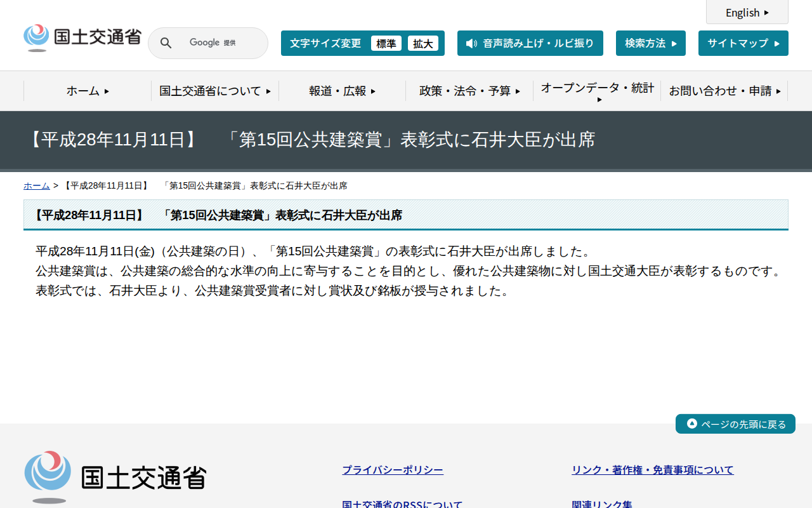This screenshot has width=812, height=508.
Task: Click the dark banner page title text
Action: [x=311, y=140]
